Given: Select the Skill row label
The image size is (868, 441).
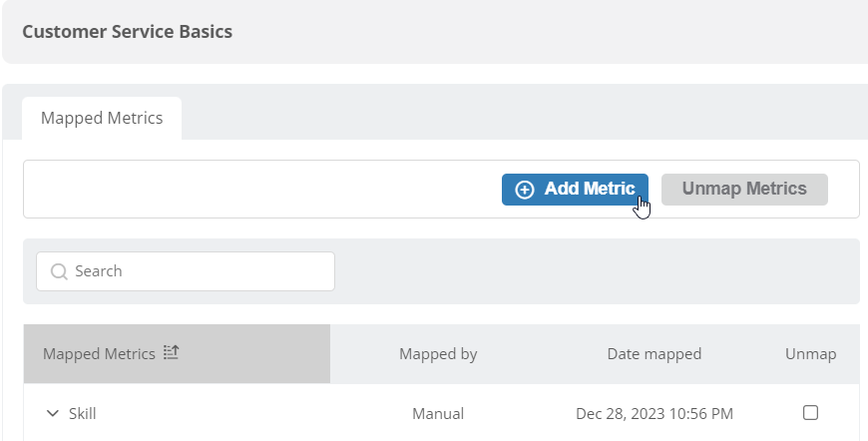Looking at the screenshot, I should [x=83, y=413].
